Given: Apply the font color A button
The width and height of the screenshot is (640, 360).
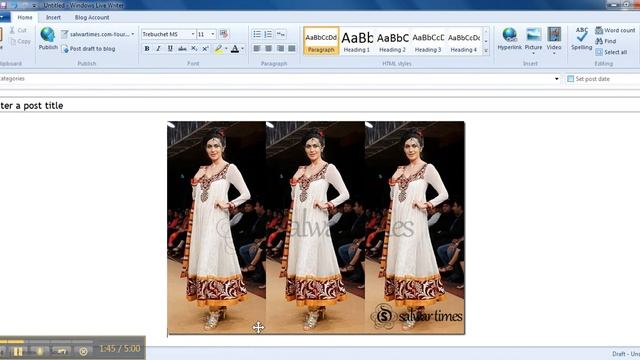Looking at the screenshot, I should [235, 49].
